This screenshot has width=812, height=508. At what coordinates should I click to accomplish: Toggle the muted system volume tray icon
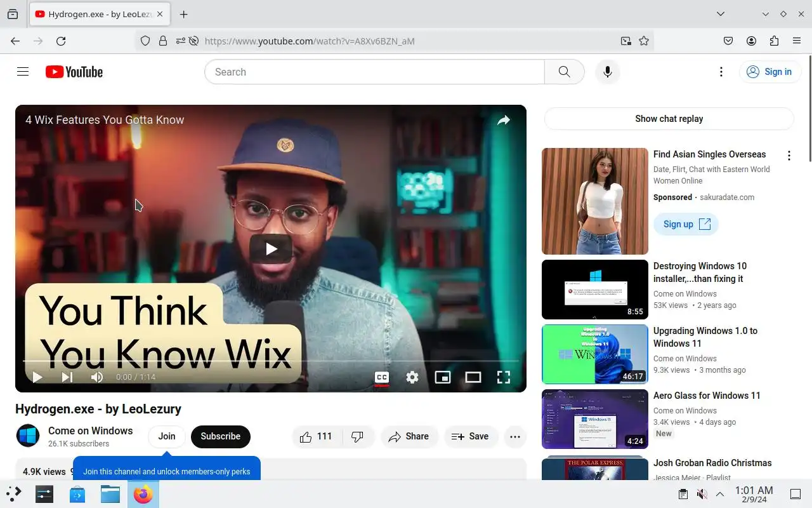[702, 494]
